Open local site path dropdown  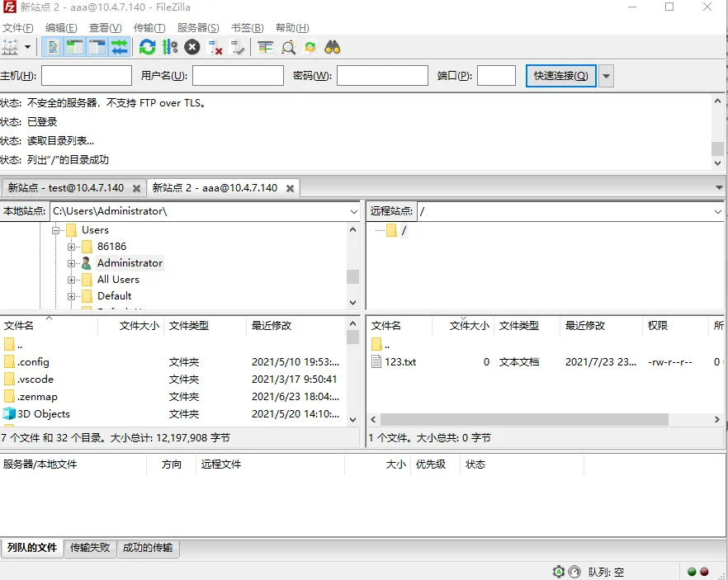point(354,211)
